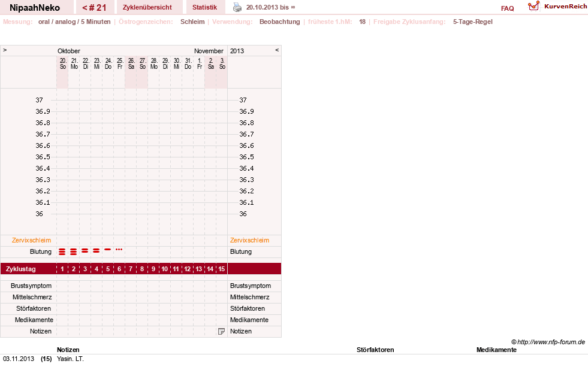Click bleeding marker on cycle day 4
588x373 pixels.
tap(97, 250)
